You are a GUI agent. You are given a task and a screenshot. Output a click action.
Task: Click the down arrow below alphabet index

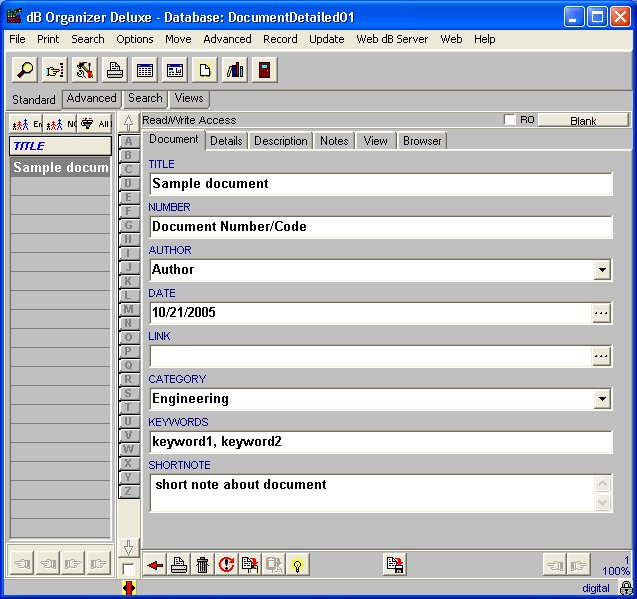point(128,548)
